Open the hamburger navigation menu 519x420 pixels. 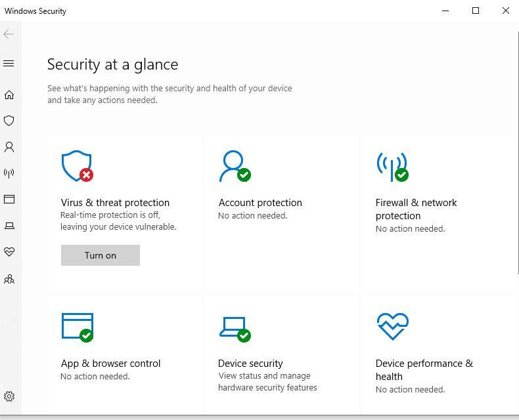tap(9, 63)
